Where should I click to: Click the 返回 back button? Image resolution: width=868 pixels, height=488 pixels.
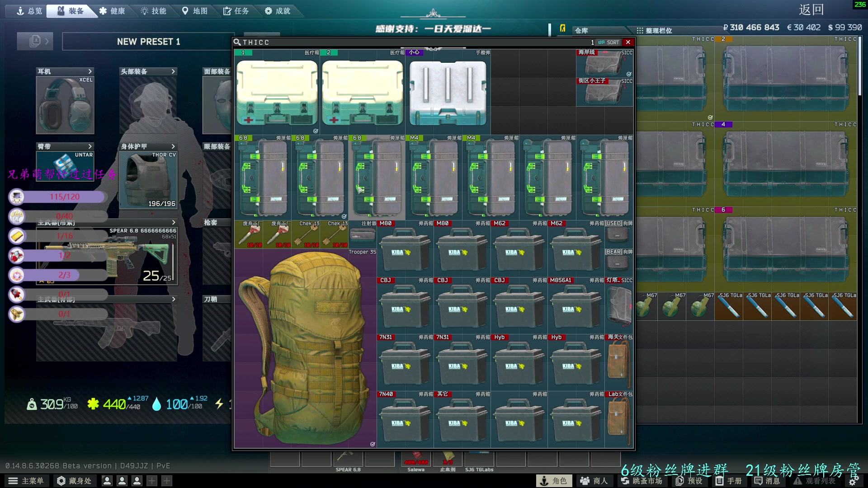click(x=811, y=10)
